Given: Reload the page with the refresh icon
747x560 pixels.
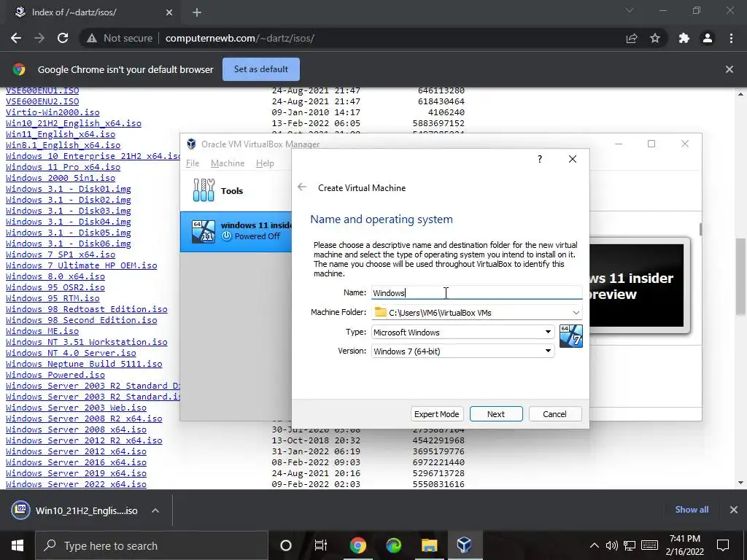Looking at the screenshot, I should click(x=63, y=38).
